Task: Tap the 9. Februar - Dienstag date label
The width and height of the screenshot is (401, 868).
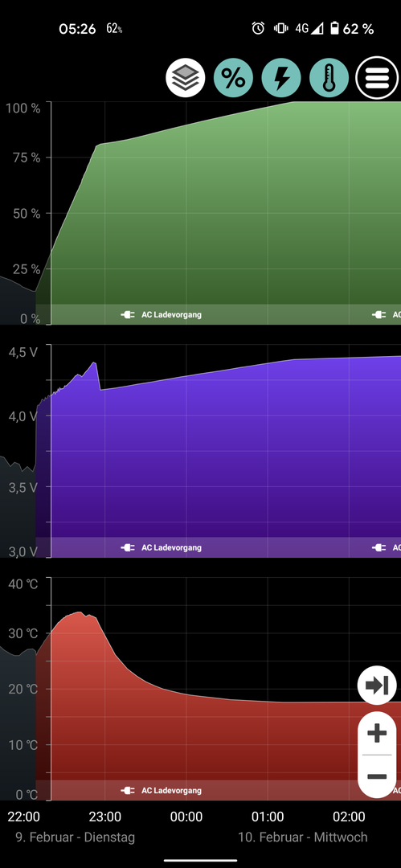Action: click(x=75, y=837)
